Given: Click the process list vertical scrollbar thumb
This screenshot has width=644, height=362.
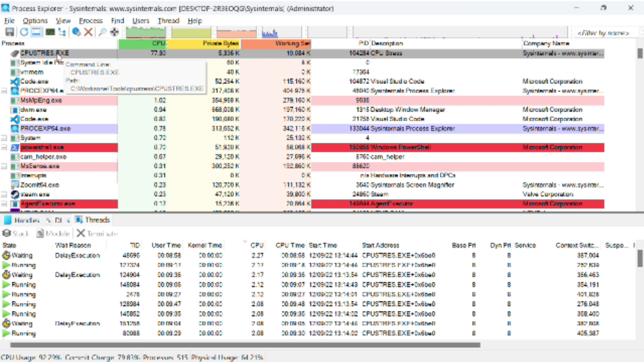Looking at the screenshot, I should [x=640, y=54].
